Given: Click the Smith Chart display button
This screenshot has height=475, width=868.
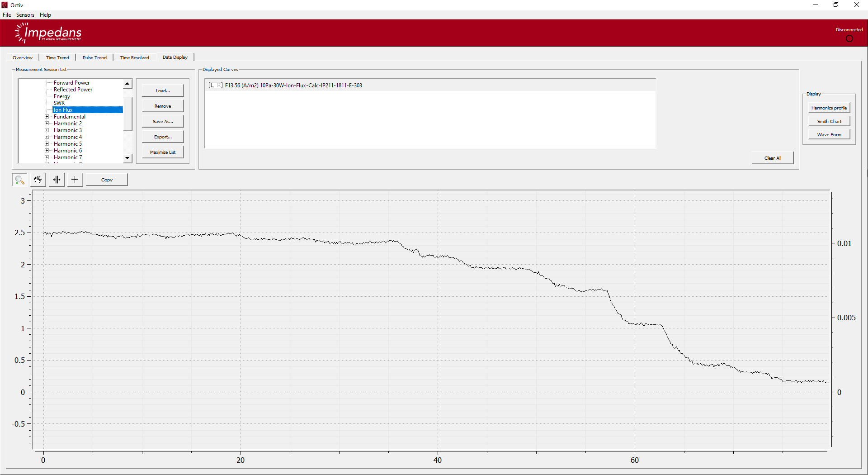Looking at the screenshot, I should tap(829, 121).
